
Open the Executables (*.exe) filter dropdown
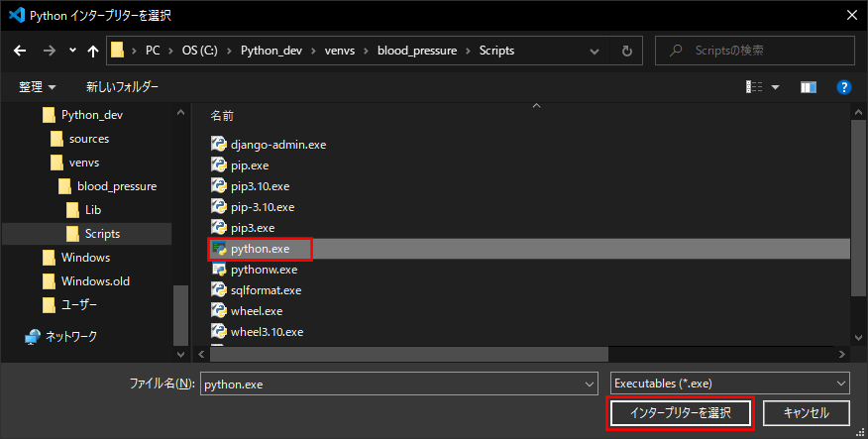pos(729,384)
